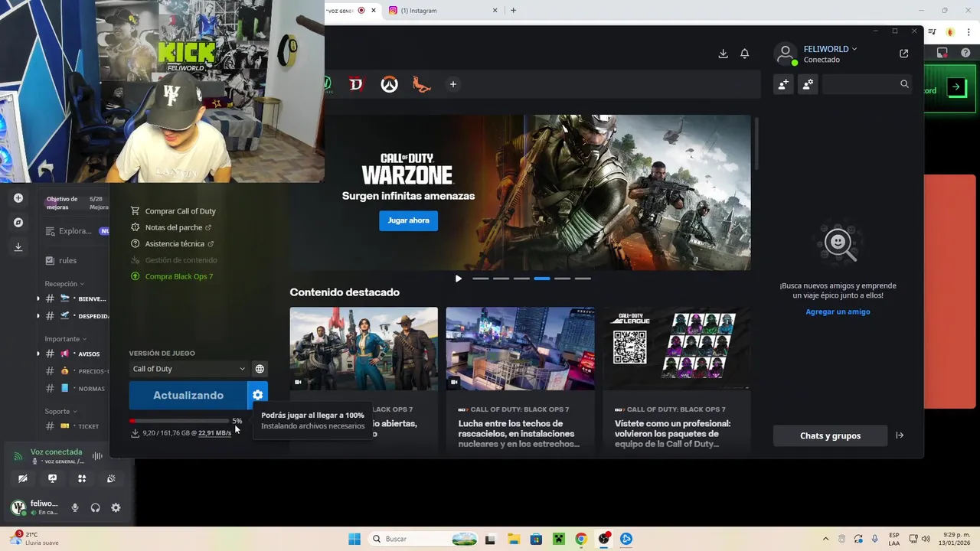Collapse the Importante category in Discord
This screenshot has height=551, width=980.
[65, 339]
